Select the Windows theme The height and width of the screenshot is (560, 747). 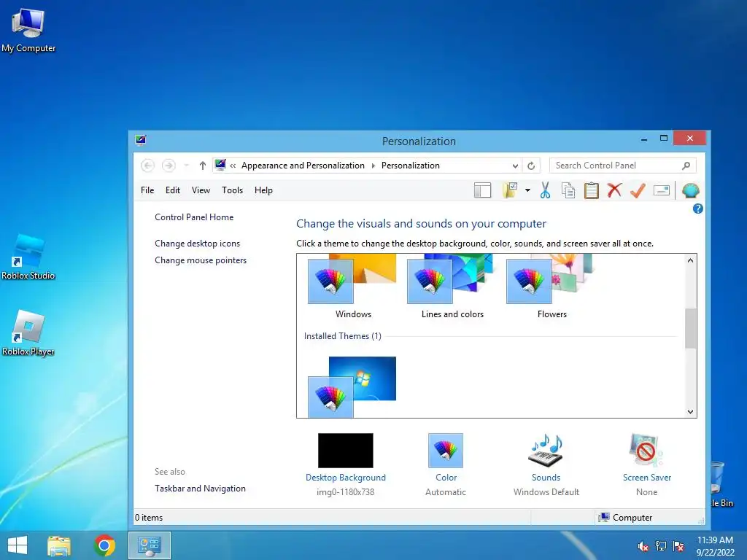[352, 286]
